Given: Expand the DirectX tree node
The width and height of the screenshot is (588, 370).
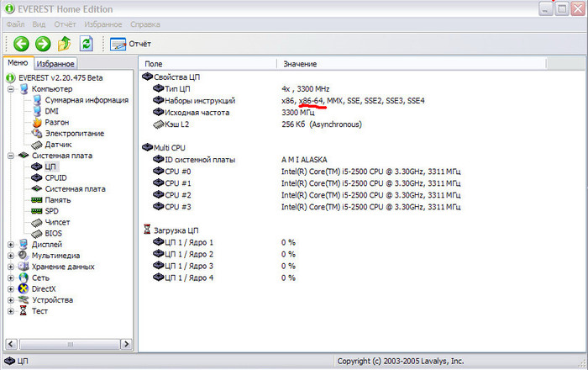Looking at the screenshot, I should click(x=11, y=289).
